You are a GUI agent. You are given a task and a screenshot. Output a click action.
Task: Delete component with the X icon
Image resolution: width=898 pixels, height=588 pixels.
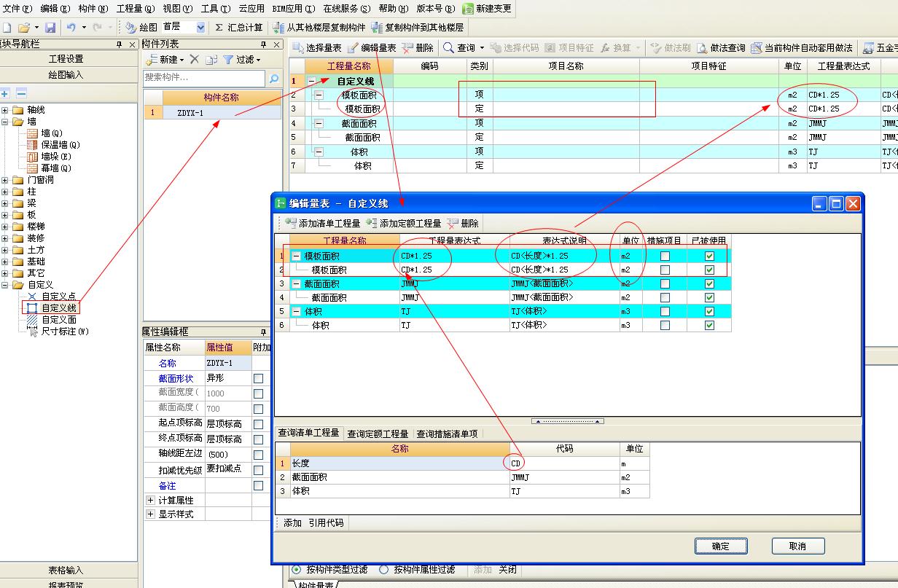tap(194, 60)
